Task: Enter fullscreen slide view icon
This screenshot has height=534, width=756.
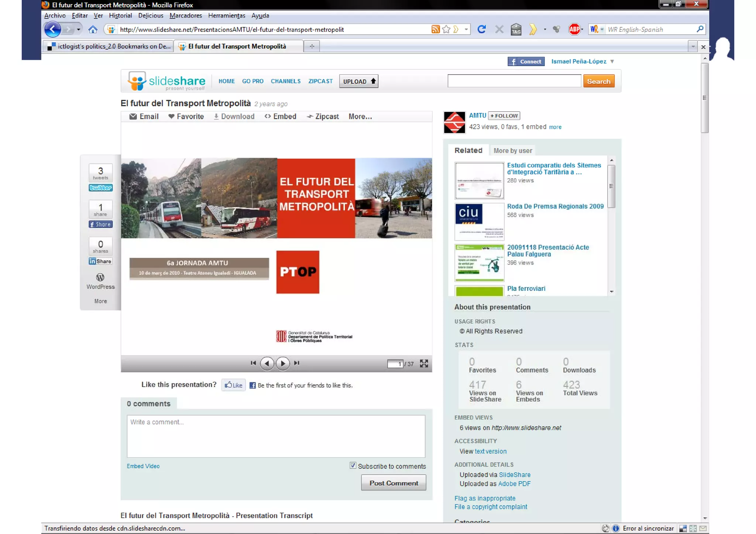Action: 424,364
